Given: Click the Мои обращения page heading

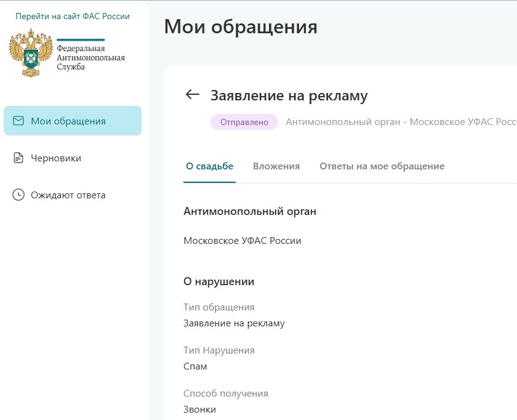Looking at the screenshot, I should click(241, 26).
